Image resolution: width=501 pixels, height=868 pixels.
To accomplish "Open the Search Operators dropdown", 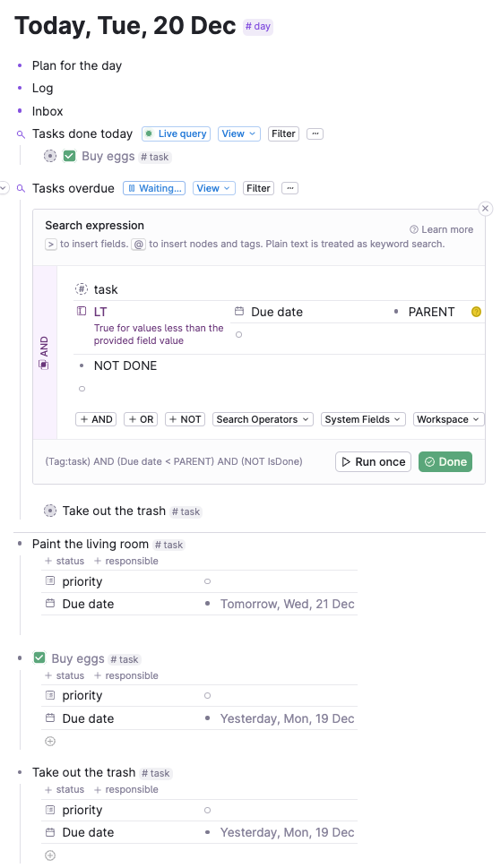I will click(x=263, y=419).
